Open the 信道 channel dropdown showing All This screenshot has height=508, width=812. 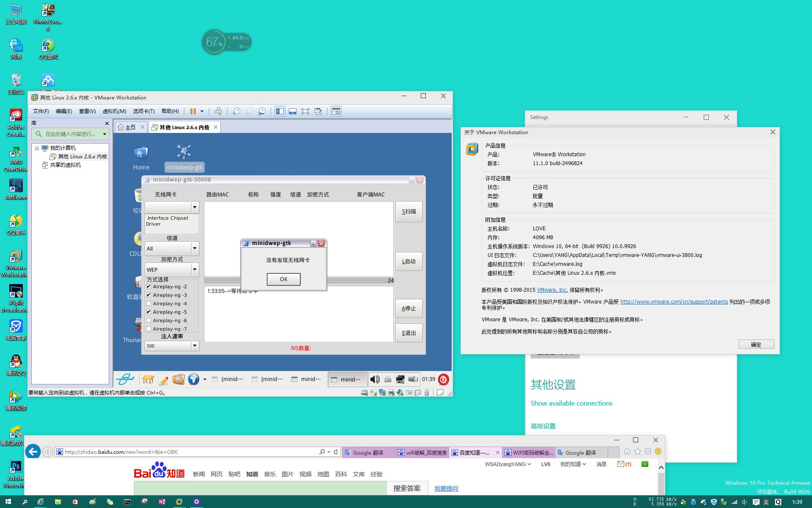pos(195,248)
